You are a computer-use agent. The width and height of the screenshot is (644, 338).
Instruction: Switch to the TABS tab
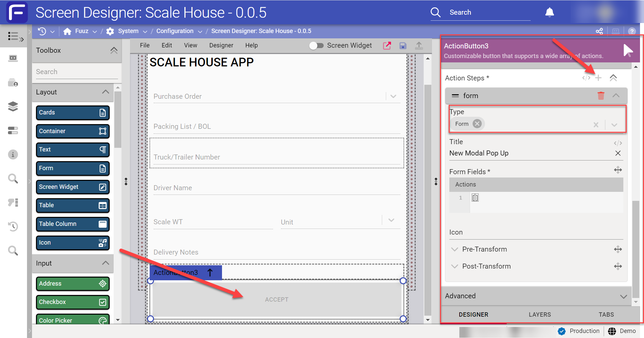606,315
